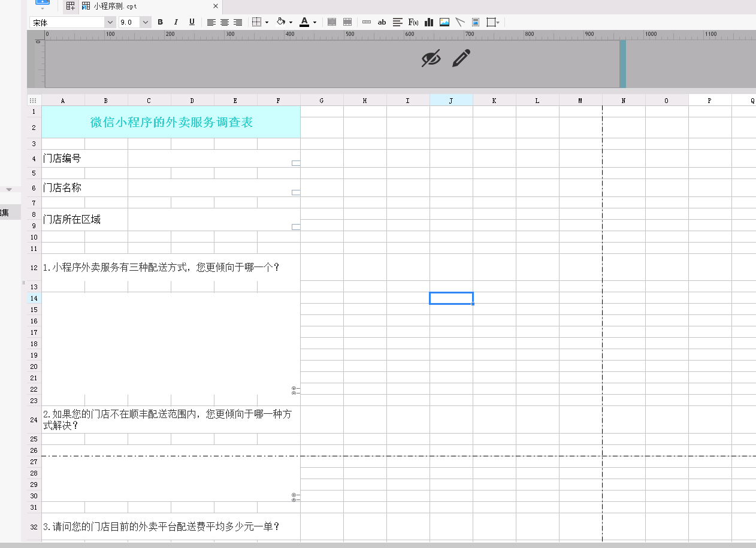Insert floating element icon
The image size is (756, 548).
[x=491, y=22]
